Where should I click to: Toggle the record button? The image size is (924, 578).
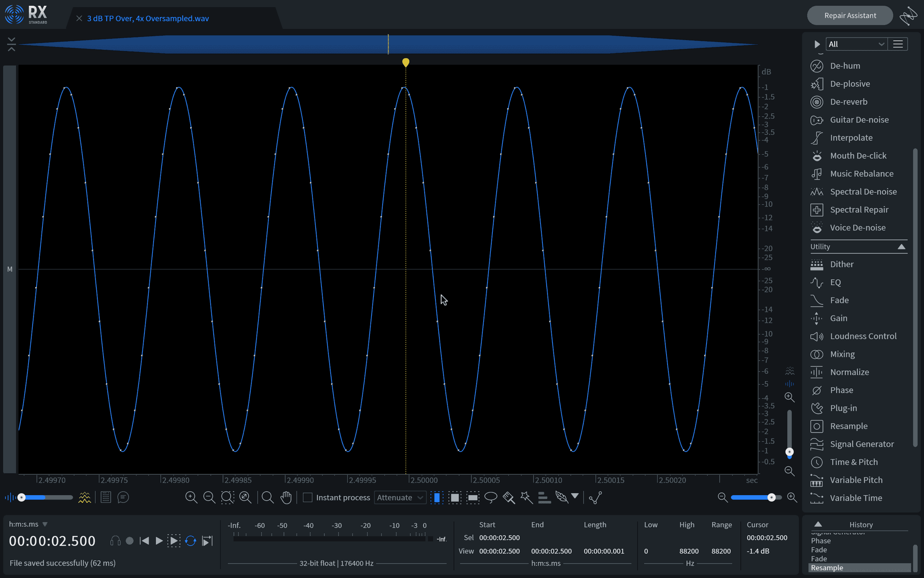(130, 541)
